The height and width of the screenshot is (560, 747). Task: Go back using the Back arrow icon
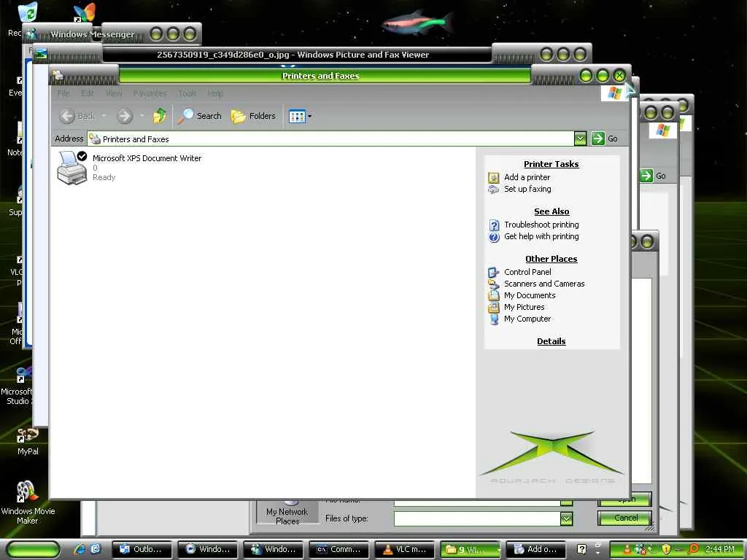coord(67,116)
